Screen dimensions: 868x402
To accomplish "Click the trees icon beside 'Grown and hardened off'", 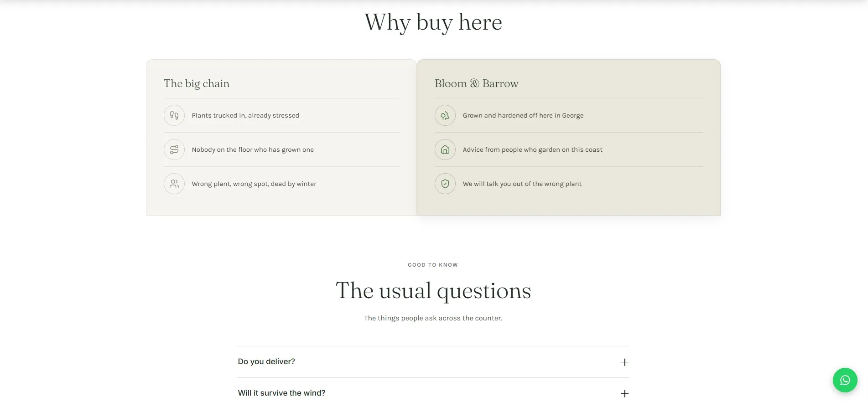I will coord(445,115).
